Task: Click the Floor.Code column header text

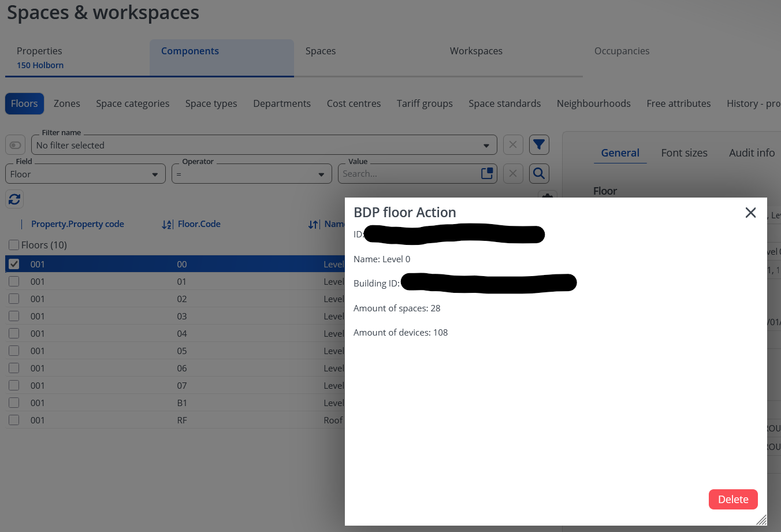Action: pos(199,224)
